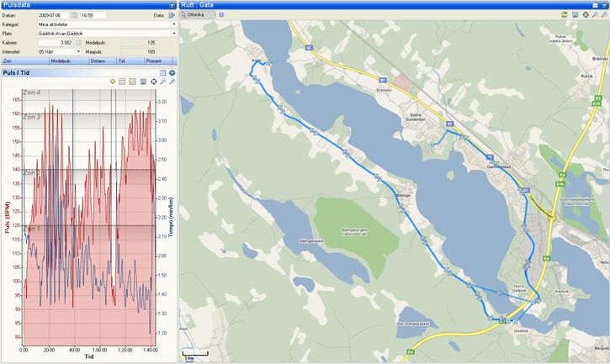Sort by the Tid column header

130,61
